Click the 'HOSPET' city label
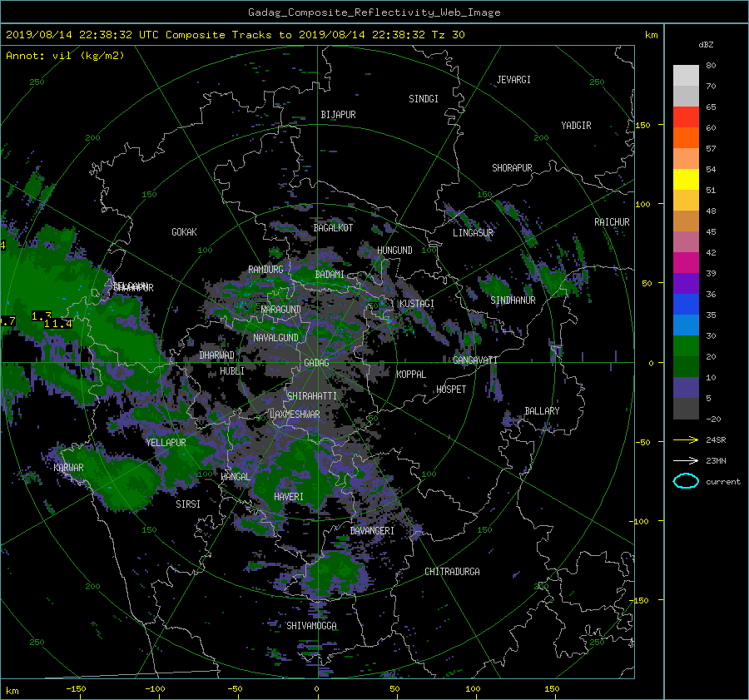 [451, 390]
